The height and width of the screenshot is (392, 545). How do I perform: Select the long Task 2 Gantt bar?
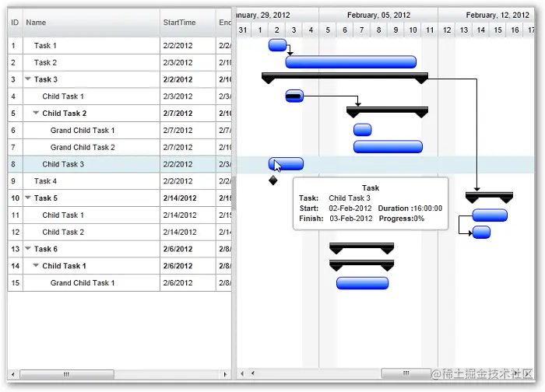[x=350, y=61]
